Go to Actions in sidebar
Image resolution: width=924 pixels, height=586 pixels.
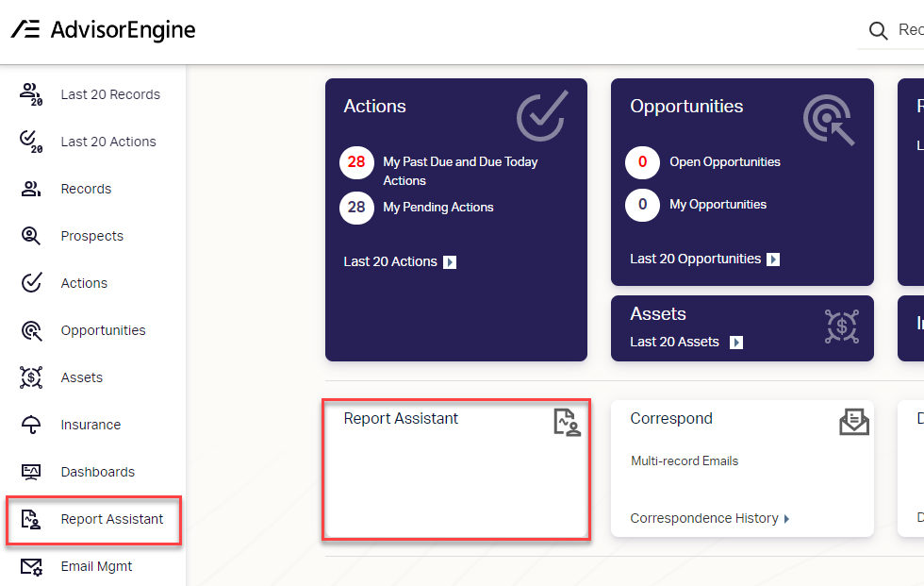[84, 283]
